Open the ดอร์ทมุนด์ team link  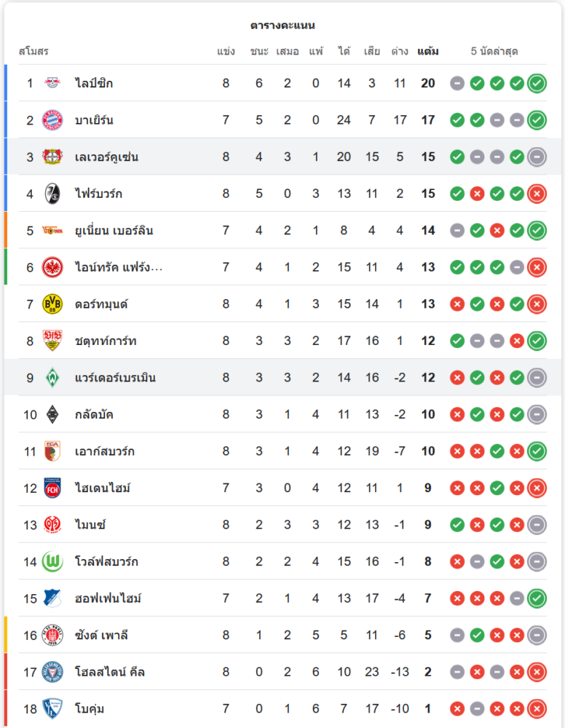[x=101, y=304]
